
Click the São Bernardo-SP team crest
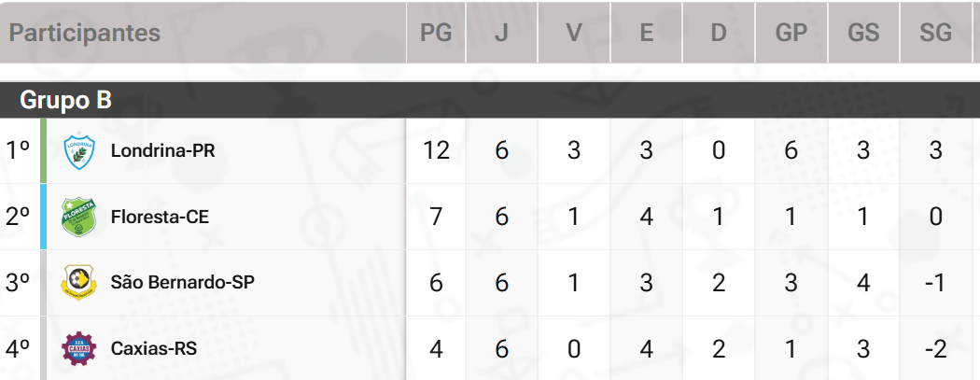(x=77, y=282)
